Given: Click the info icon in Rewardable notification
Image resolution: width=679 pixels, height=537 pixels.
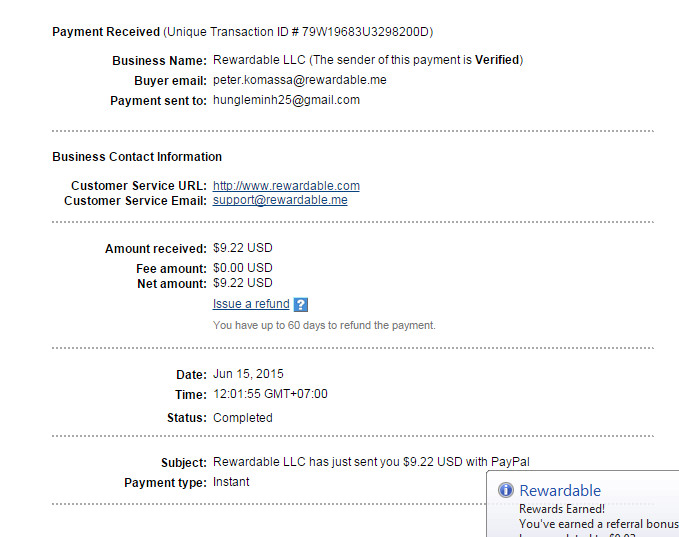Looking at the screenshot, I should point(506,490).
